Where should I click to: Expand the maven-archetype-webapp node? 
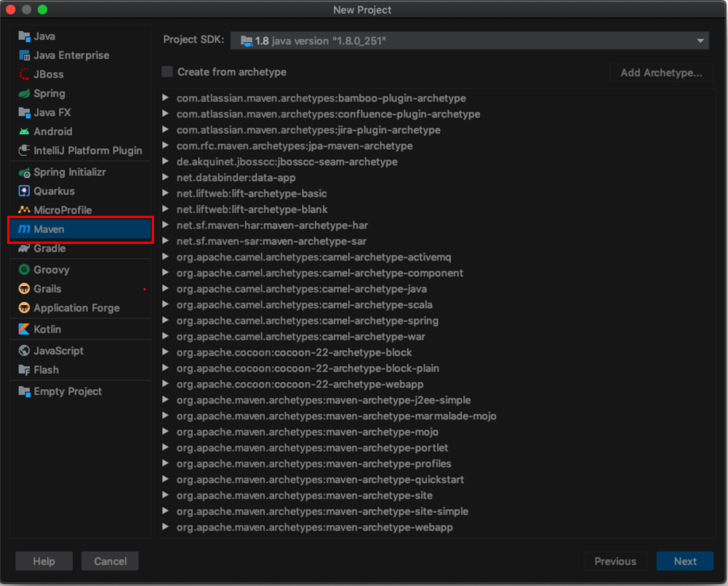(166, 527)
